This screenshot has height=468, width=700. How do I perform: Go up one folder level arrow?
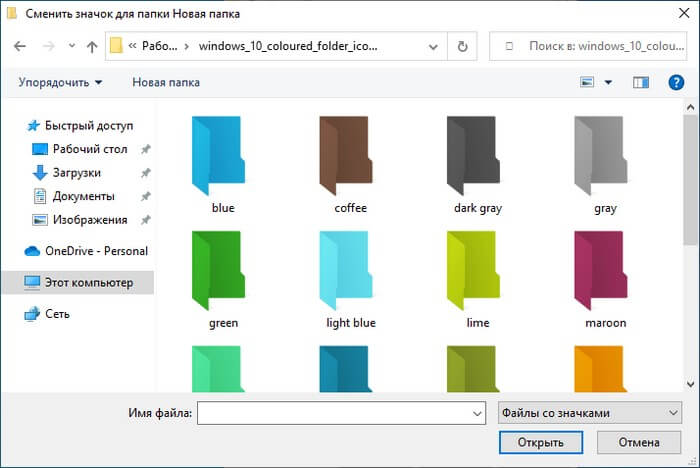click(92, 46)
